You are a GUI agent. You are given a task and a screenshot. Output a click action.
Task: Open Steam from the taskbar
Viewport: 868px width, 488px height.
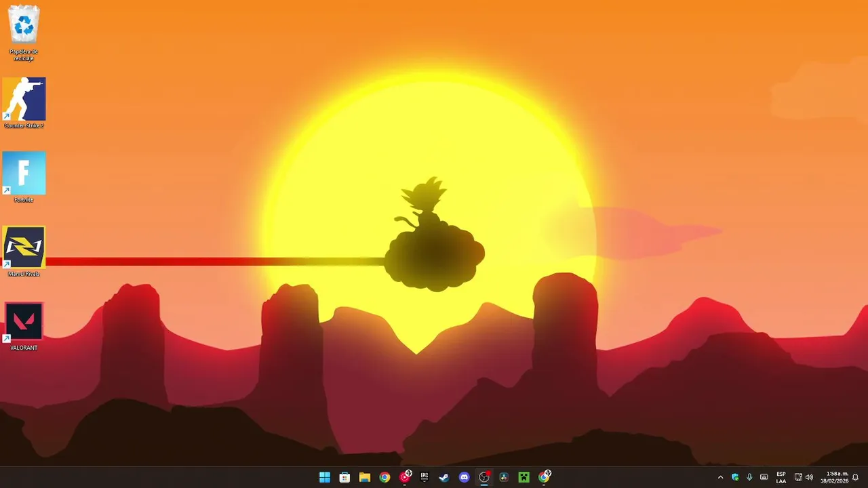[x=444, y=477]
